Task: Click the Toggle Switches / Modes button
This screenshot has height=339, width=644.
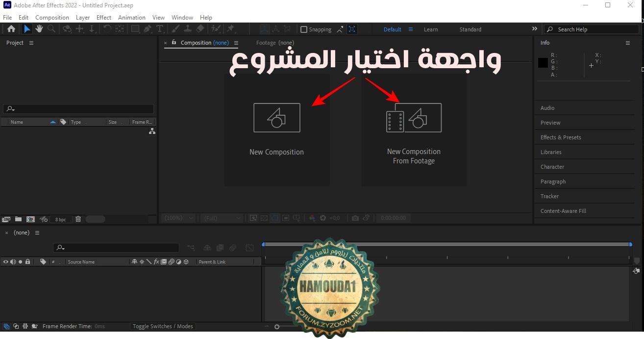Action: click(x=163, y=326)
